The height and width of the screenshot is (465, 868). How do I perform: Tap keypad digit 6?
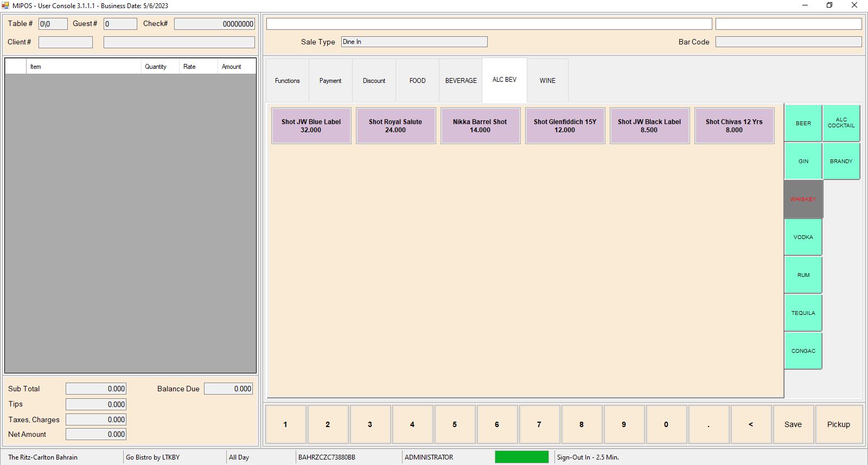click(x=497, y=424)
